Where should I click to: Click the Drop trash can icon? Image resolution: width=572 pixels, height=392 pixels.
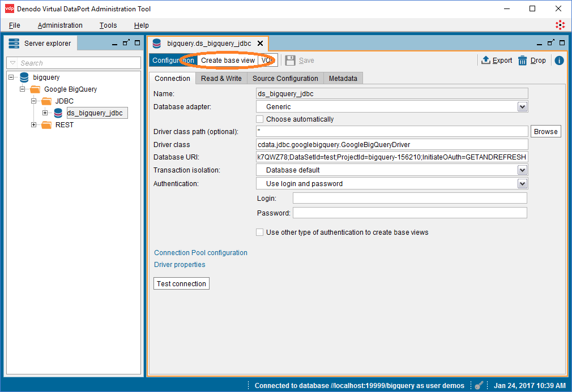(x=522, y=61)
